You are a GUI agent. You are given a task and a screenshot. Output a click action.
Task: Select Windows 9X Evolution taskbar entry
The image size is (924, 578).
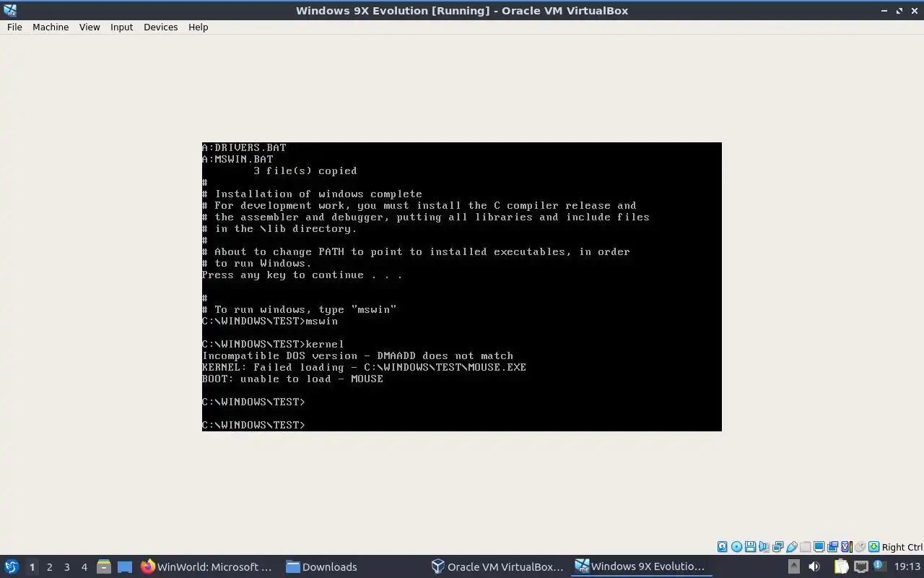click(640, 566)
